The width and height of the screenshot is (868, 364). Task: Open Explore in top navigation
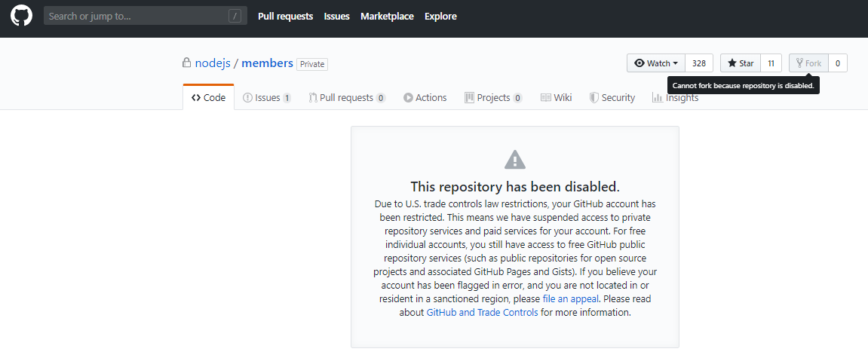pos(440,16)
